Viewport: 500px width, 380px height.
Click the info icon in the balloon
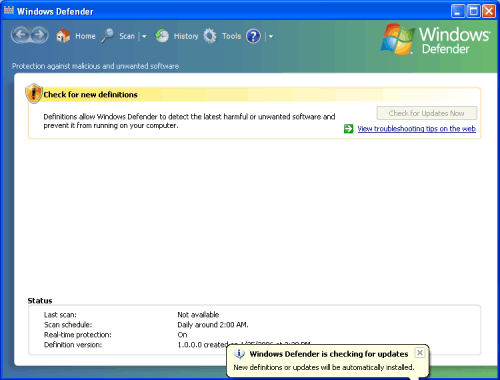(x=239, y=354)
